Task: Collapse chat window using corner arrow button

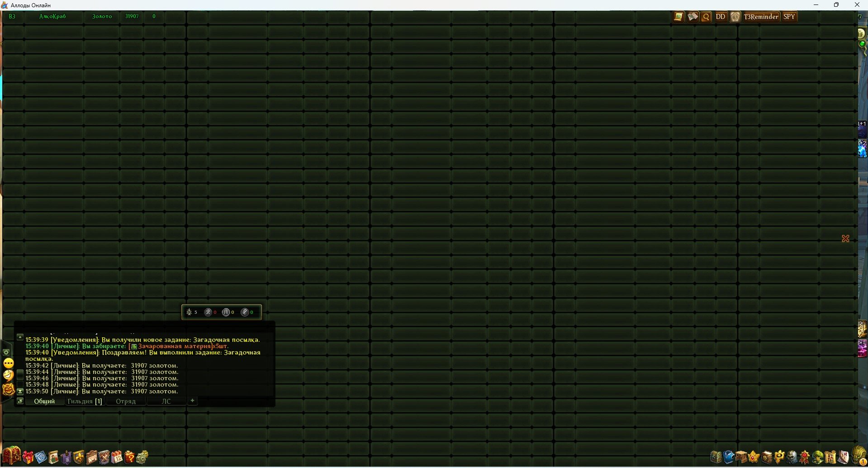Action: [x=20, y=401]
